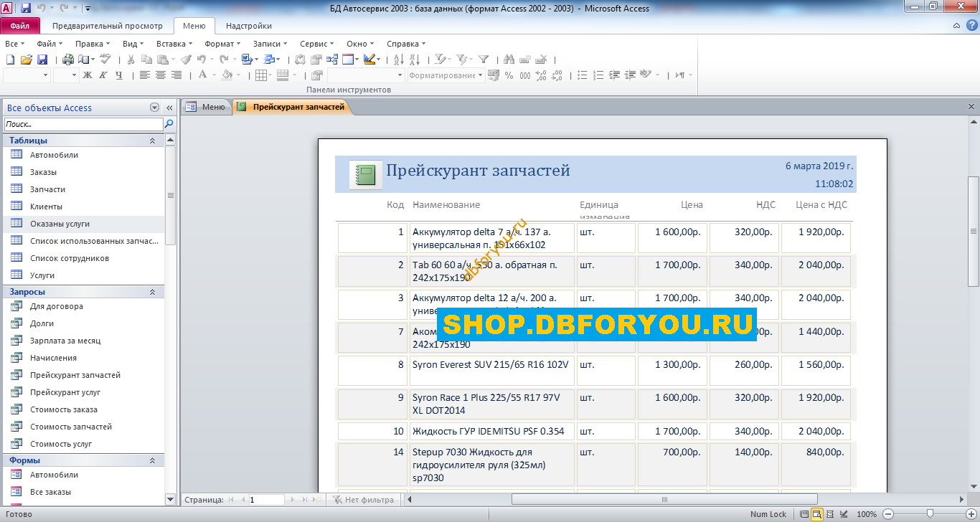Image resolution: width=980 pixels, height=522 pixels.
Task: Click the Print toolbar icon
Action: 68,60
